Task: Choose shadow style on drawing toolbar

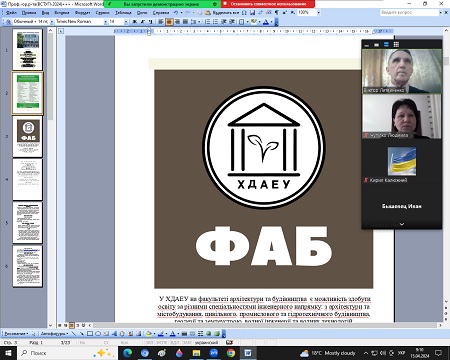Action: (x=209, y=333)
